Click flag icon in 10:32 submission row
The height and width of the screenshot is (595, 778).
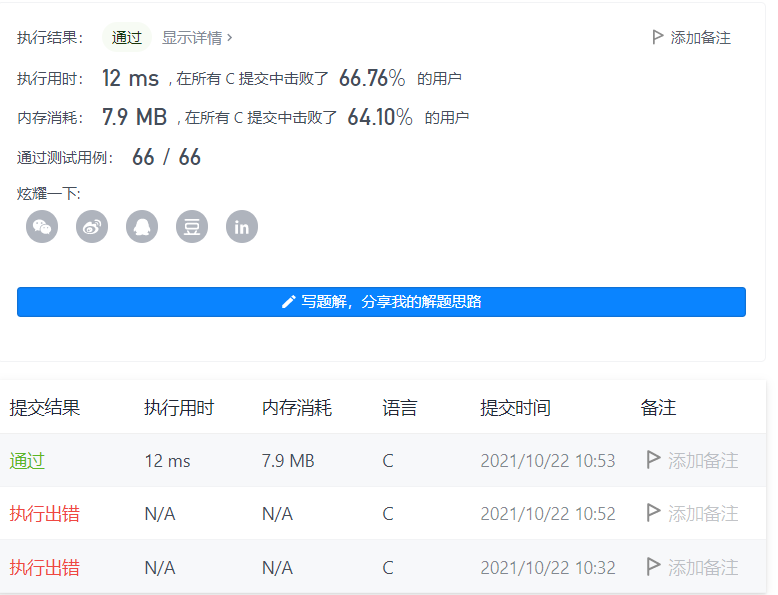654,567
